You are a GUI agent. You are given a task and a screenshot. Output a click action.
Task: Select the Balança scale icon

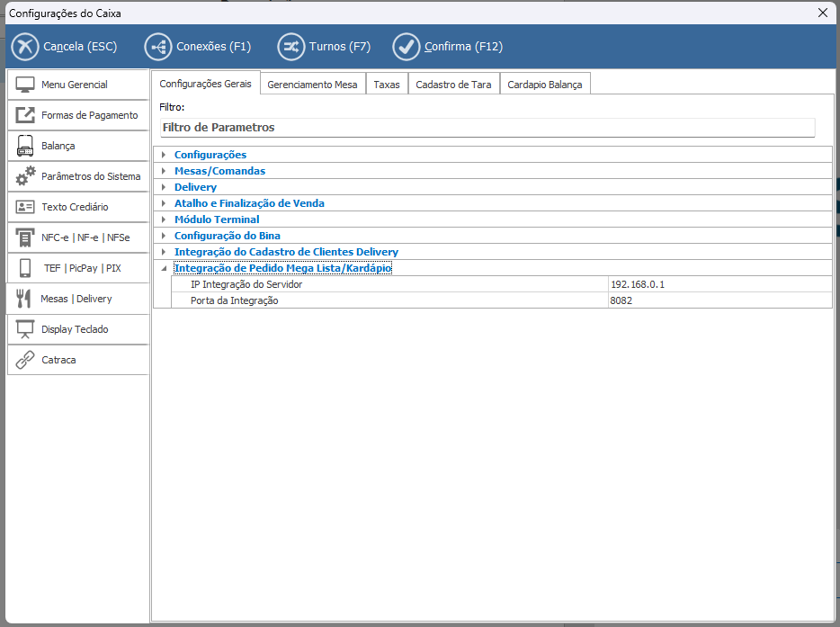coord(25,146)
